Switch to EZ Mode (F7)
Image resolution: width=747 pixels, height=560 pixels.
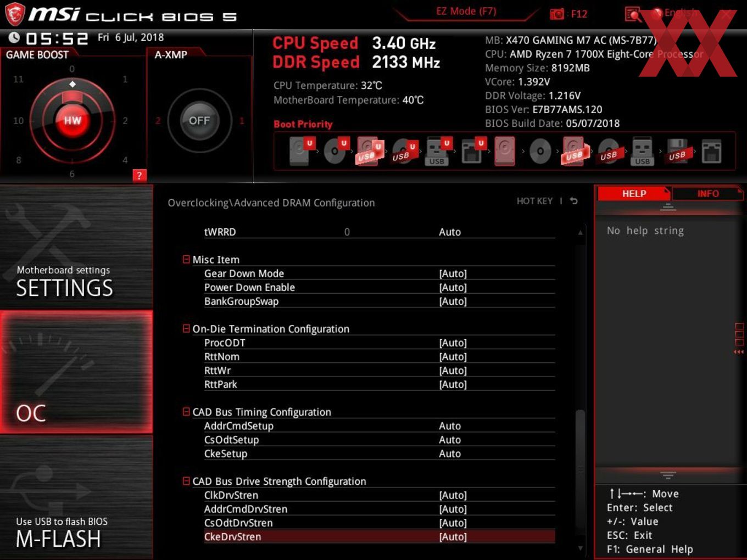466,11
